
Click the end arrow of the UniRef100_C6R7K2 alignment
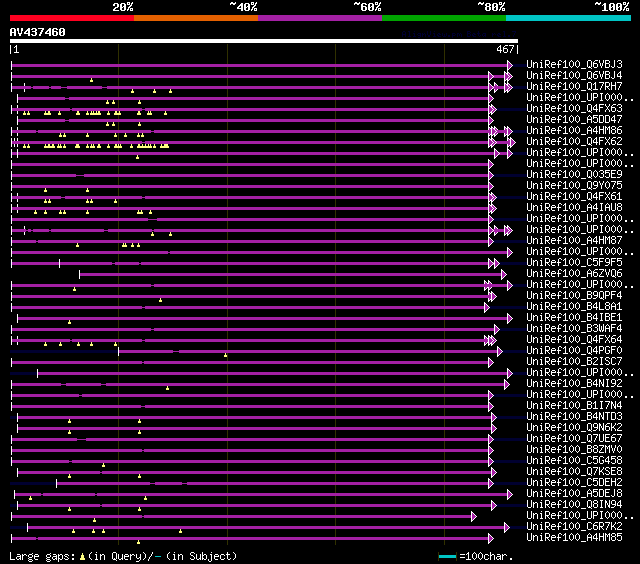click(x=507, y=528)
